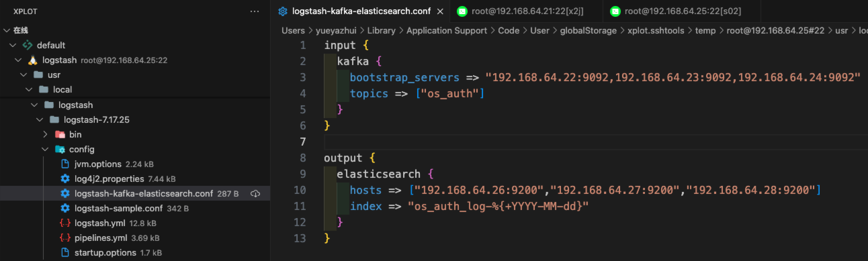Collapse the config folder chevron
The height and width of the screenshot is (261, 868).
tap(44, 149)
